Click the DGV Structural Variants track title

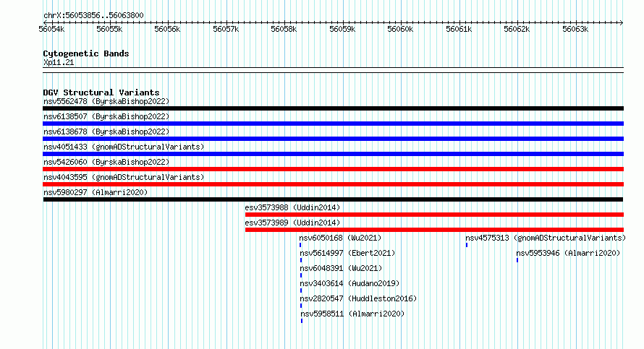coord(101,92)
